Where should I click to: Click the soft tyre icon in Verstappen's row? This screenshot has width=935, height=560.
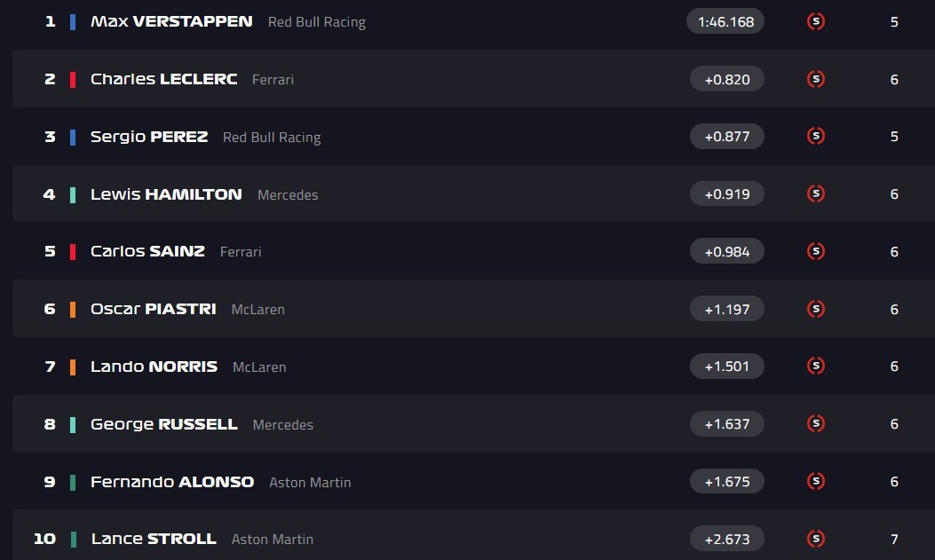click(x=815, y=21)
